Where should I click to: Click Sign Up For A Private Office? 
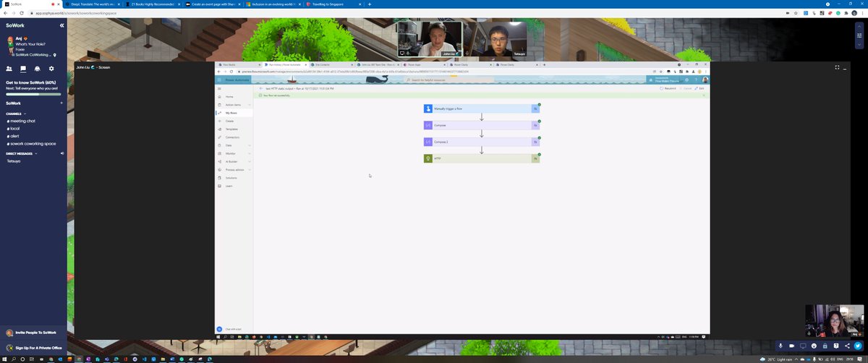point(33,348)
